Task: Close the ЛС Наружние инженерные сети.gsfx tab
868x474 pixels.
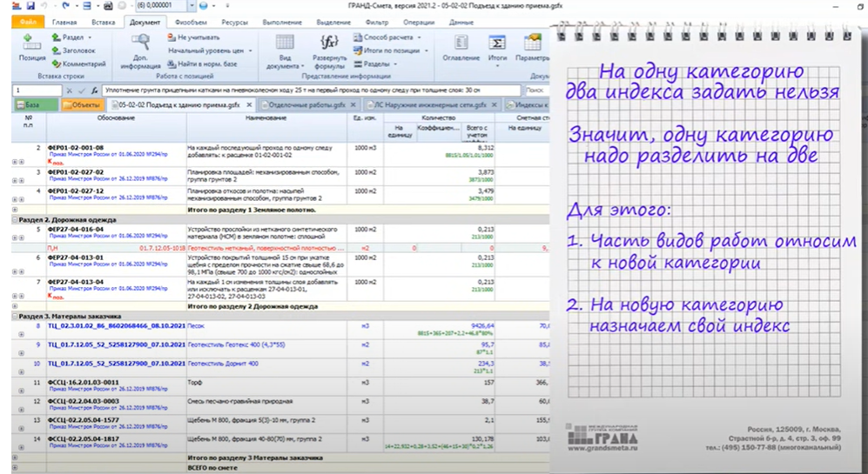Action: [495, 104]
